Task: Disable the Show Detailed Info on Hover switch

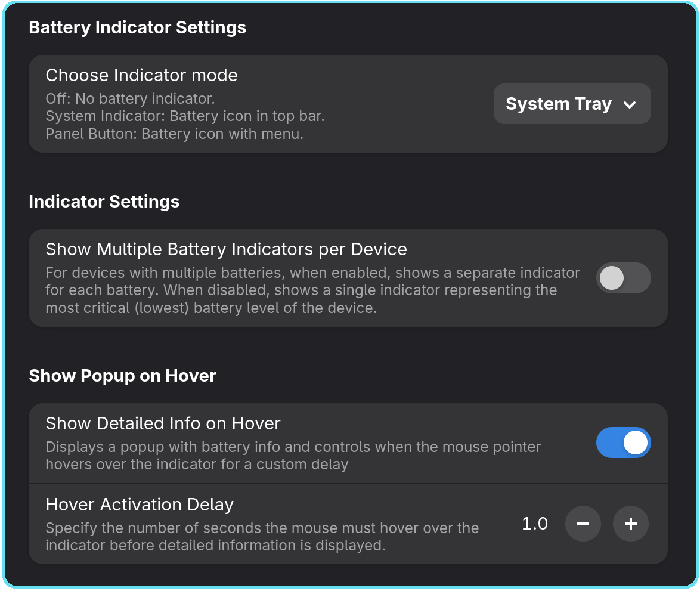Action: (623, 443)
